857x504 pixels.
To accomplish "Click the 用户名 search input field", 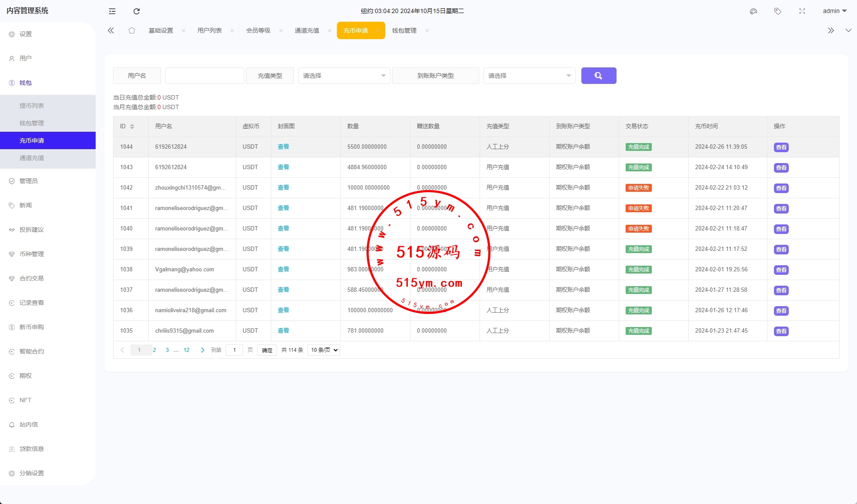I will point(204,76).
